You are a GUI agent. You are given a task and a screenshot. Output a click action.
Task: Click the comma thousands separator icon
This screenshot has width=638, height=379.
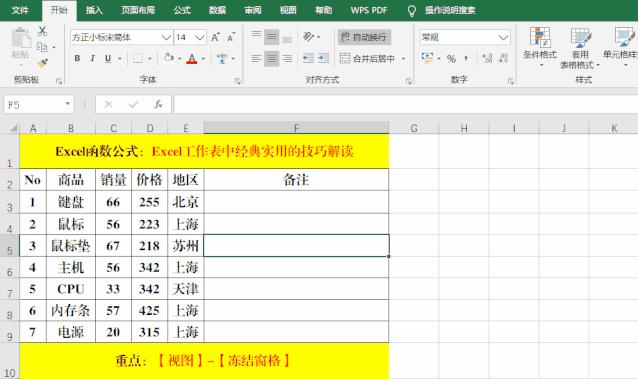(466, 59)
